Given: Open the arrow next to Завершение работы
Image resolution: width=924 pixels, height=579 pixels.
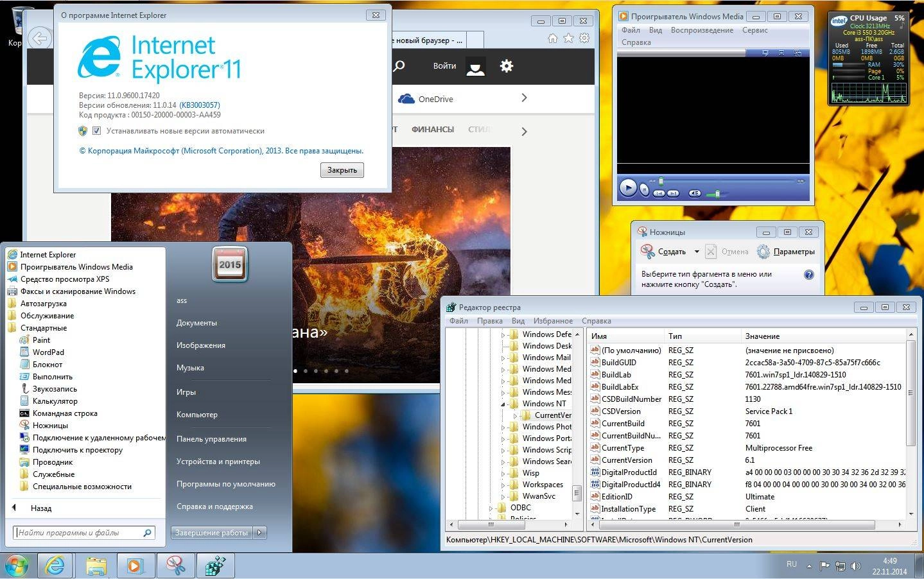Looking at the screenshot, I should pos(260,533).
